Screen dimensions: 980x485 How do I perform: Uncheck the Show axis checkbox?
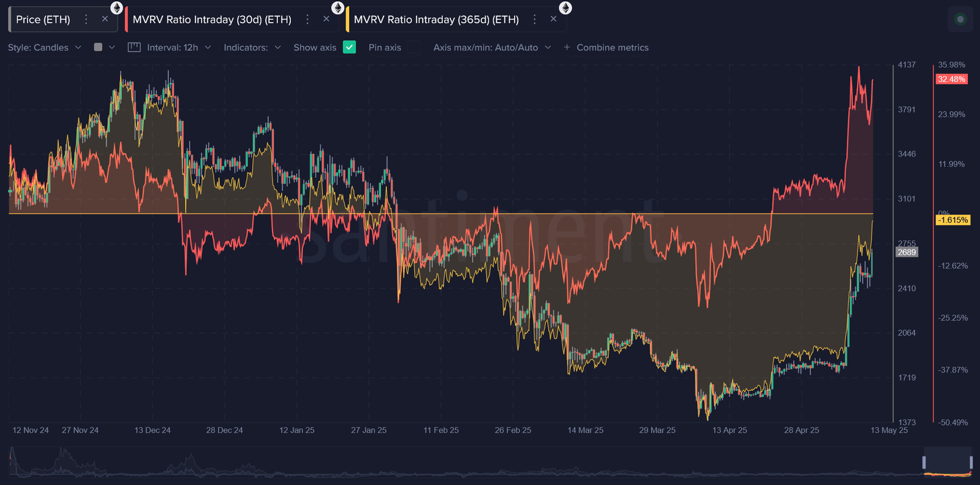(349, 47)
